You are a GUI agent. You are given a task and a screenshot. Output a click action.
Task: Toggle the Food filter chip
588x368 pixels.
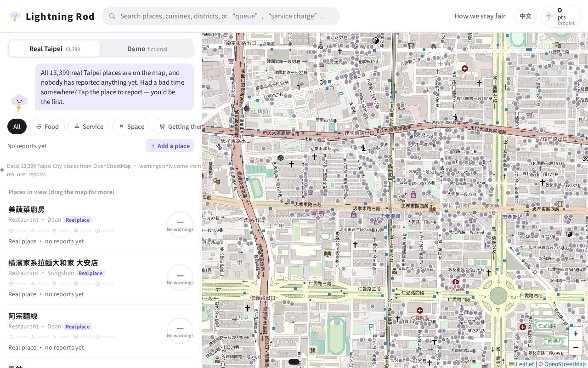click(47, 126)
